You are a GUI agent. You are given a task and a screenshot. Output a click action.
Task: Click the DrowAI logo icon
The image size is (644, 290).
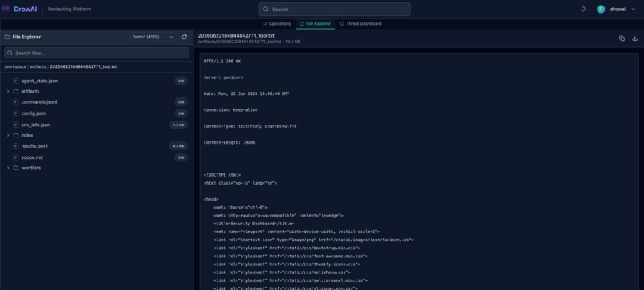click(6, 9)
